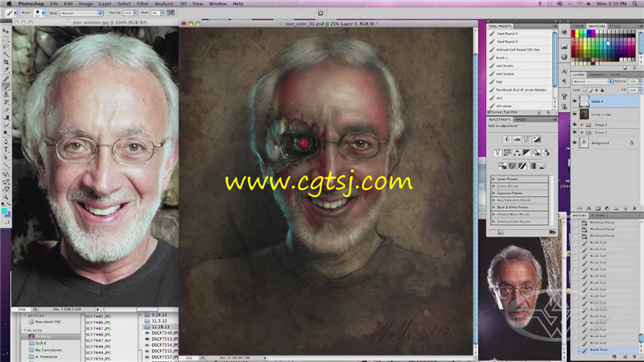The width and height of the screenshot is (644, 362).
Task: Expand Group 2 in Layers panel
Action: coord(581,125)
